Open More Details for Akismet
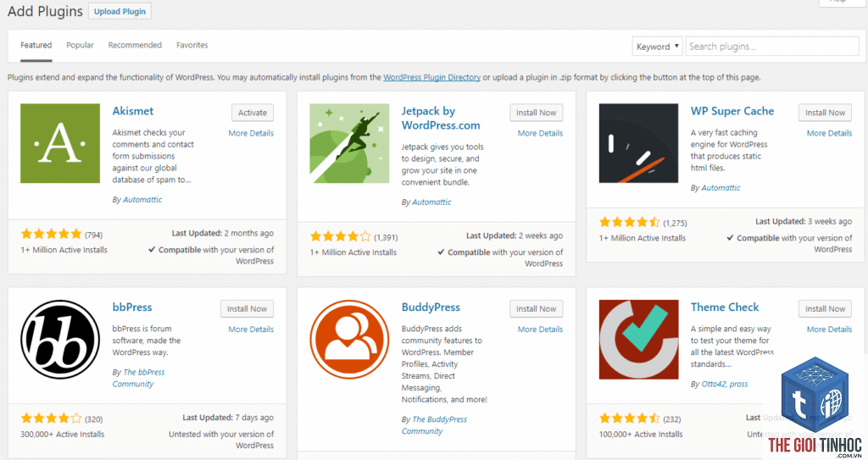Screen dimensions: 868x460 tap(251, 133)
